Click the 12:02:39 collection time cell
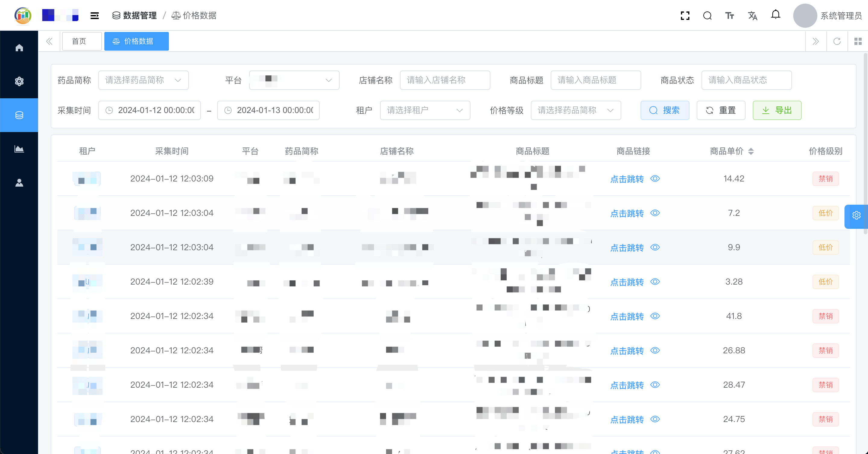868x454 pixels. tap(172, 282)
